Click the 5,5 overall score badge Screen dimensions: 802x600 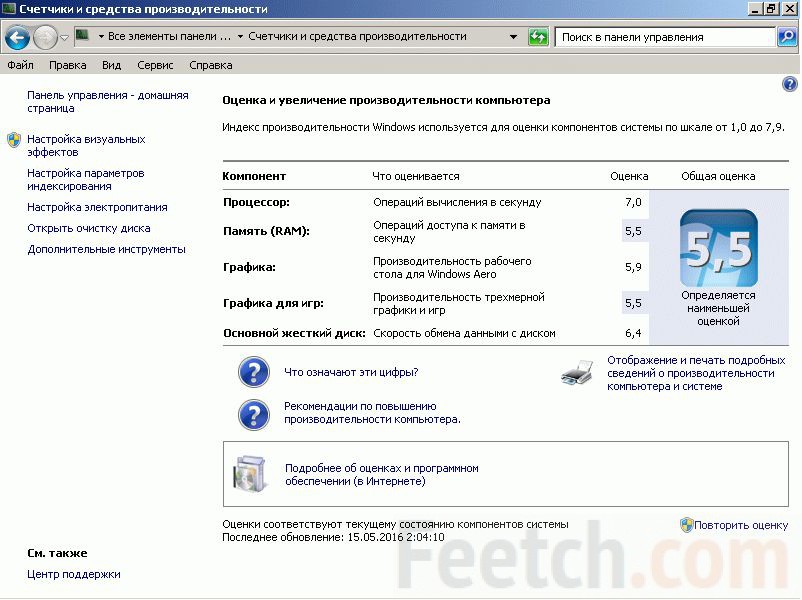719,248
